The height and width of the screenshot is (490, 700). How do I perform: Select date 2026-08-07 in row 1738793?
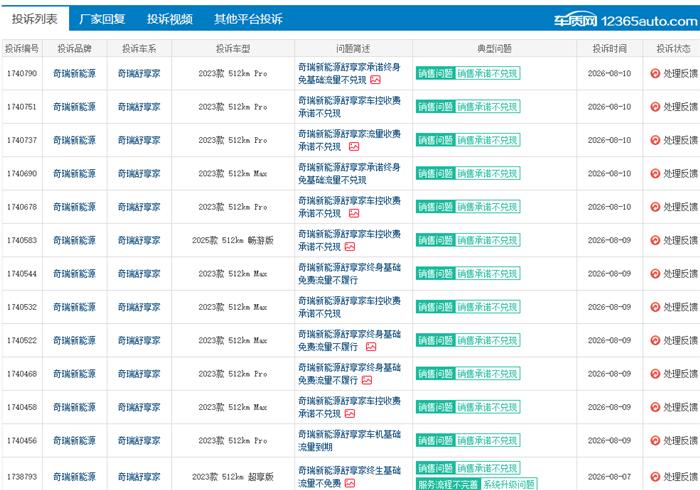[609, 477]
